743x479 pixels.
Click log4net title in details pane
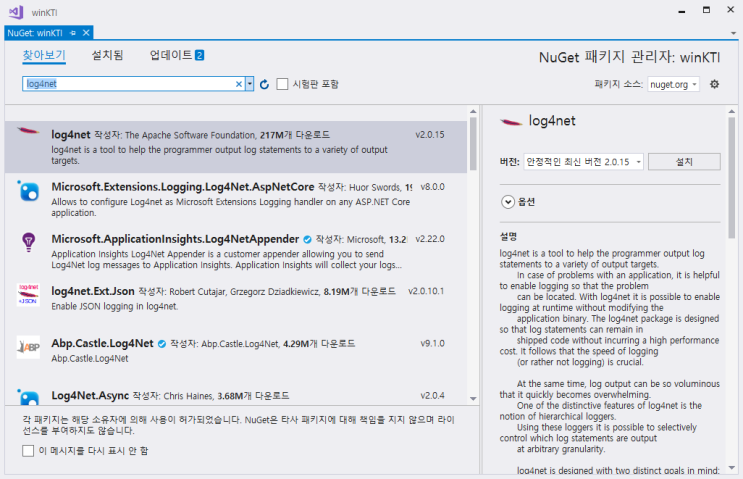point(552,121)
